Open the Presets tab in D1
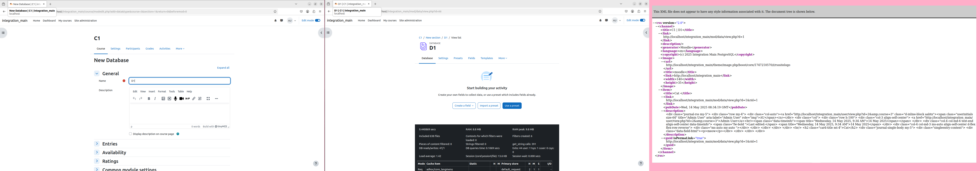The image size is (980, 171). (x=458, y=58)
